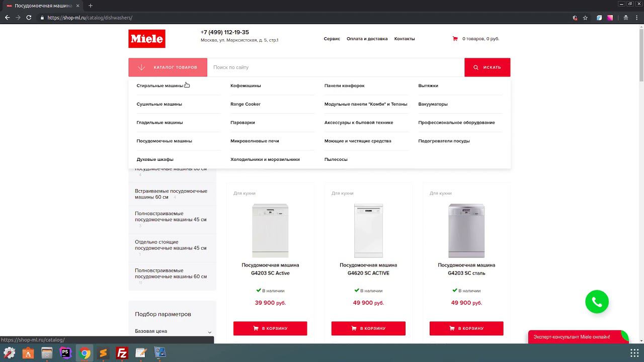
Task: Add G4203 SC сталь to cart
Action: pos(466,328)
